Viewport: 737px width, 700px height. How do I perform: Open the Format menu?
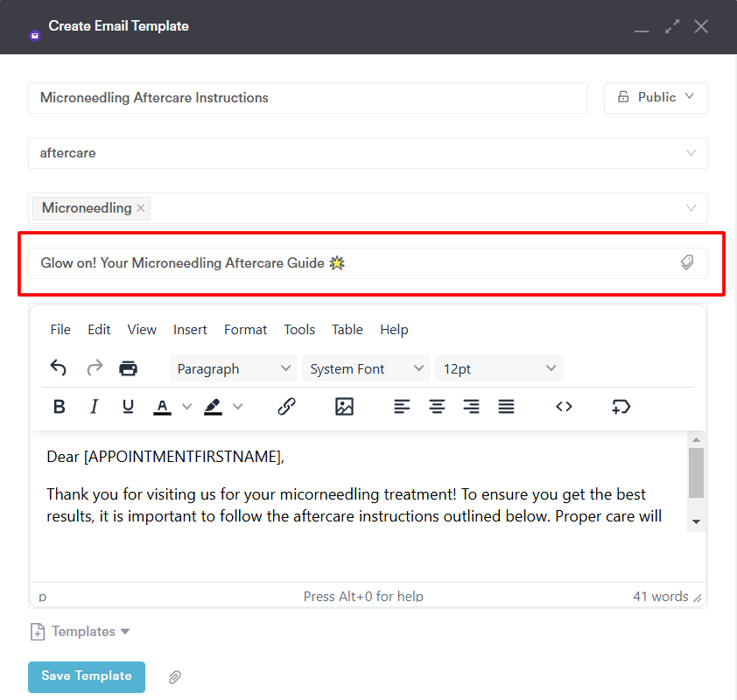245,329
